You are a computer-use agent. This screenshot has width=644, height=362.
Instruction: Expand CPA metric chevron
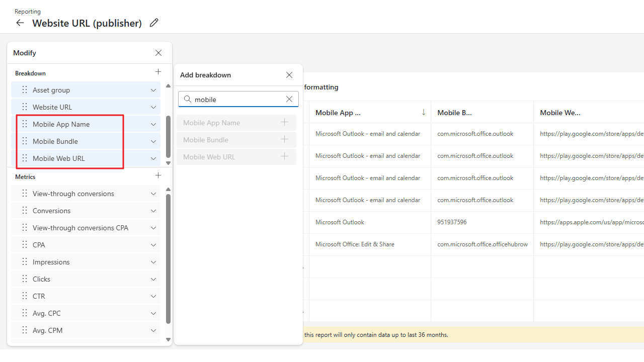coord(153,245)
